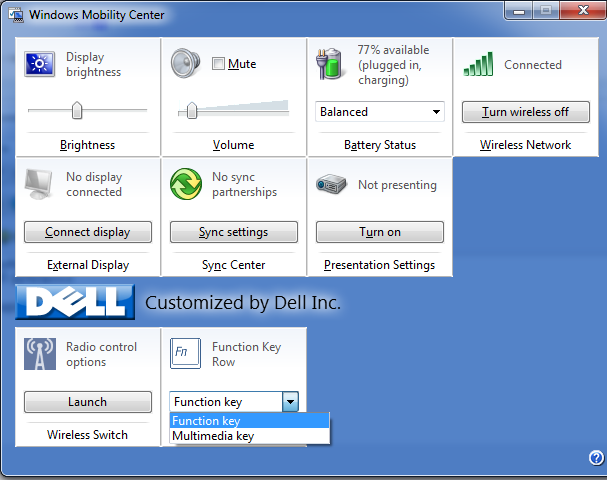Open the Balanced power plan dropdown
Viewport: 607px width, 480px height.
[x=380, y=112]
